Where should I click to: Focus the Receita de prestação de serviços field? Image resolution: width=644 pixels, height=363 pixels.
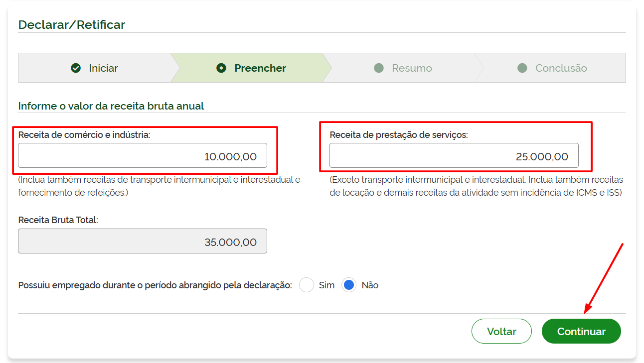pos(454,156)
